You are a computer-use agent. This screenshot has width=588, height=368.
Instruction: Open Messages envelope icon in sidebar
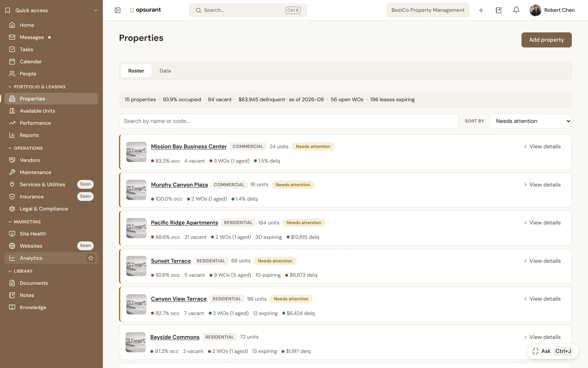[x=12, y=37]
